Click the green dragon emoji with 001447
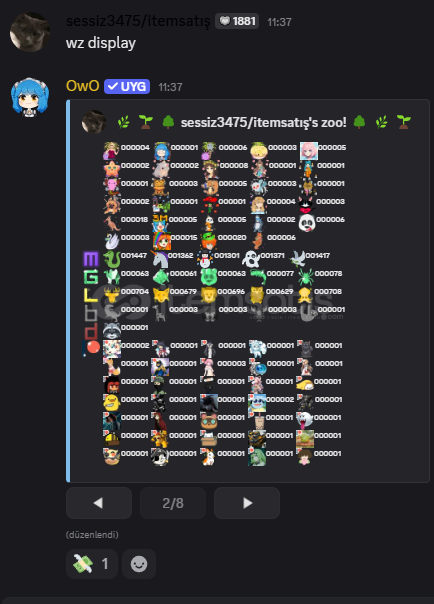The image size is (434, 604). 112,259
